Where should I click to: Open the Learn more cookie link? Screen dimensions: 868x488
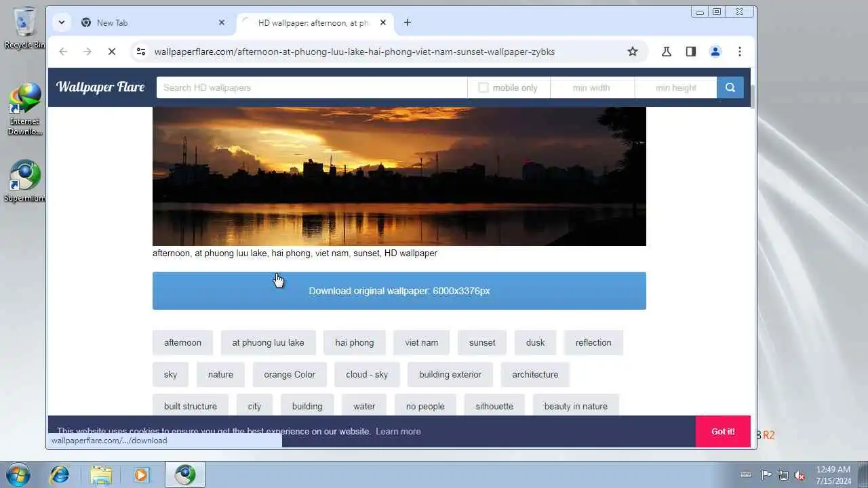point(398,431)
